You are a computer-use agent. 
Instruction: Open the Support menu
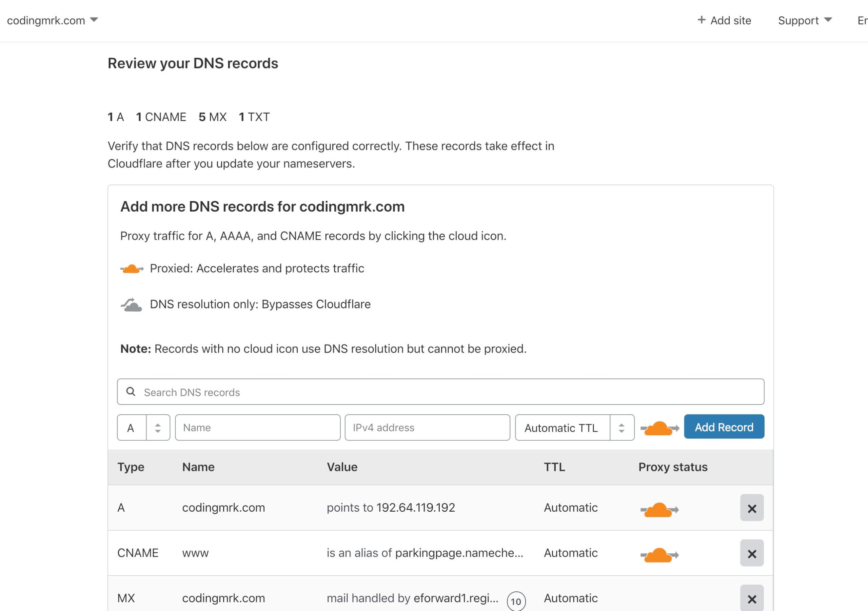[x=805, y=20]
